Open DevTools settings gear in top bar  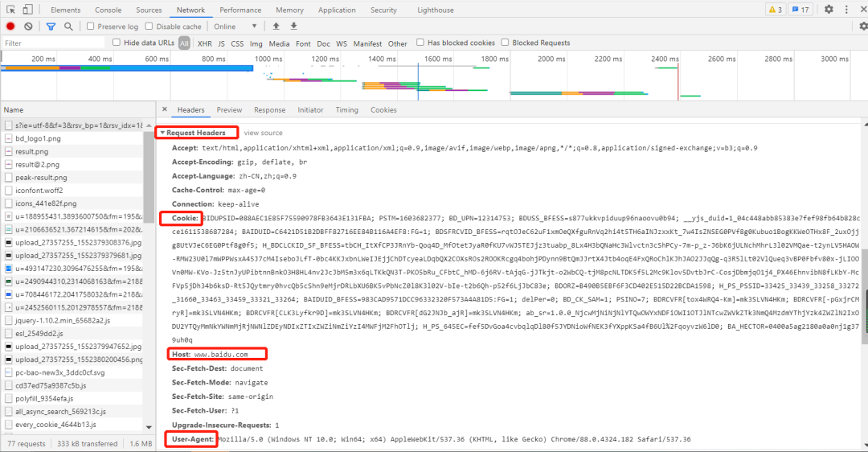[829, 10]
